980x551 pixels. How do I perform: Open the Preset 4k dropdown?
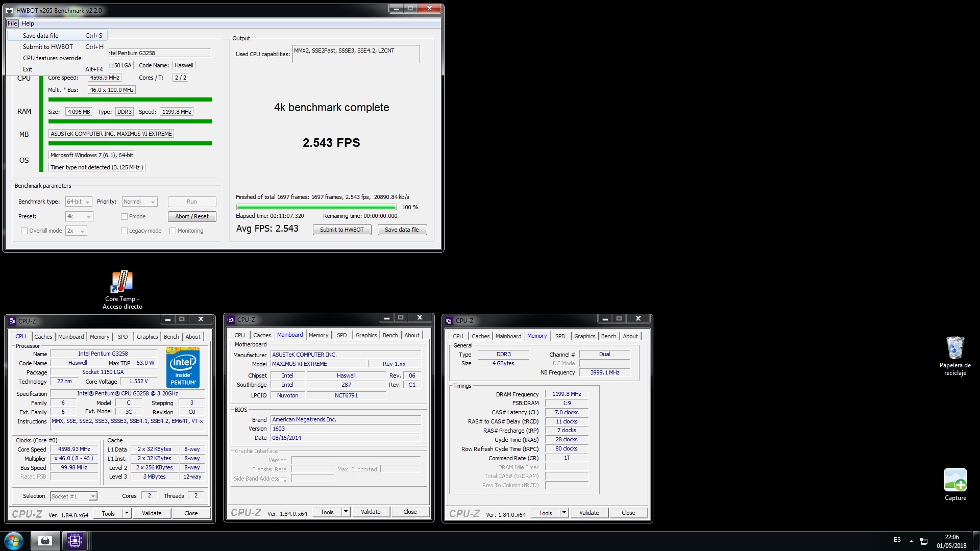tap(79, 216)
